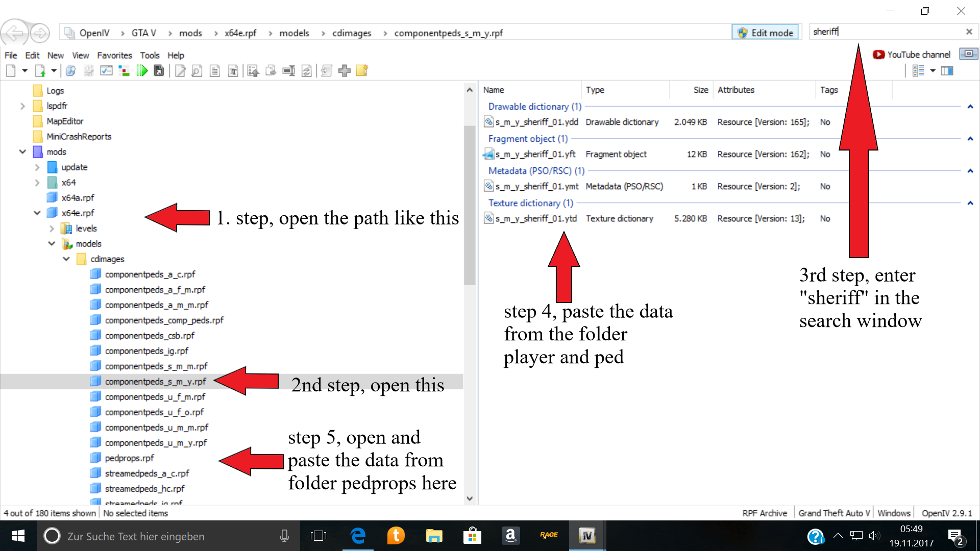Image resolution: width=980 pixels, height=551 pixels.
Task: Open the view mode dropdown arrow
Action: point(933,71)
